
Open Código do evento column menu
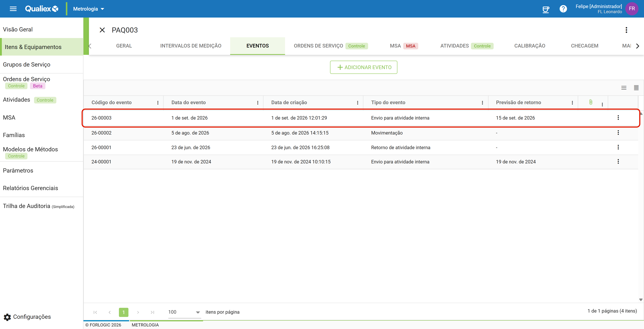pos(158,103)
